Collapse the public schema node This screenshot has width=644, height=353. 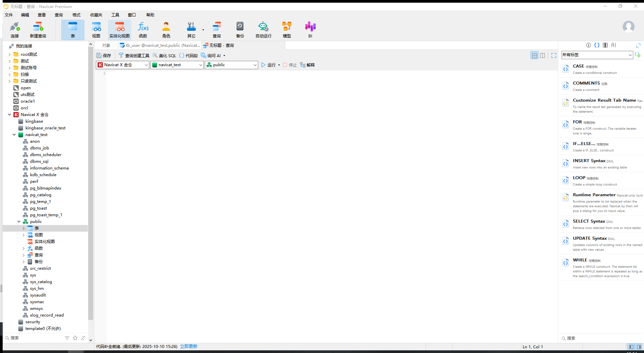(19, 222)
